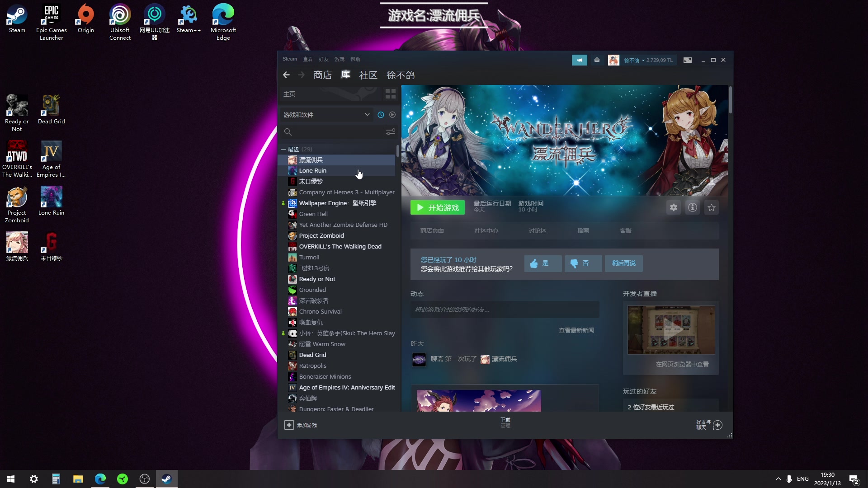Click game detail page scrollbar

click(731, 99)
